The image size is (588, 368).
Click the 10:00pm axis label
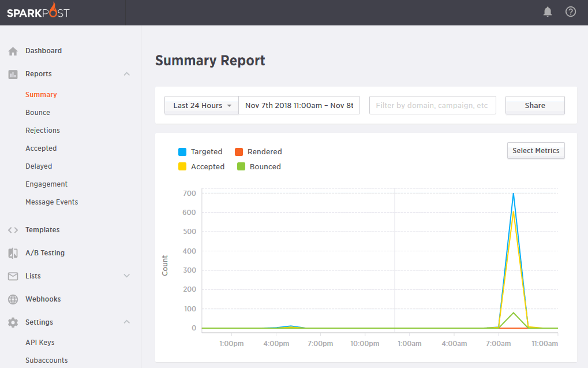(365, 344)
